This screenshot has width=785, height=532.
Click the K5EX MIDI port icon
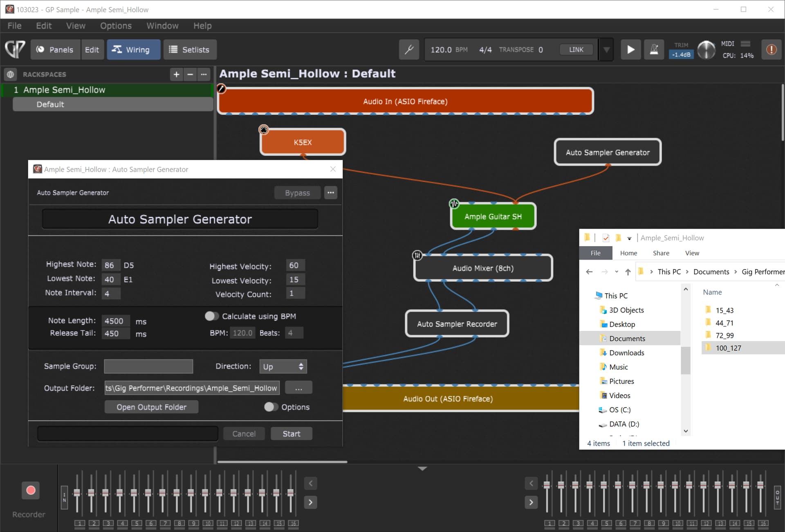264,130
